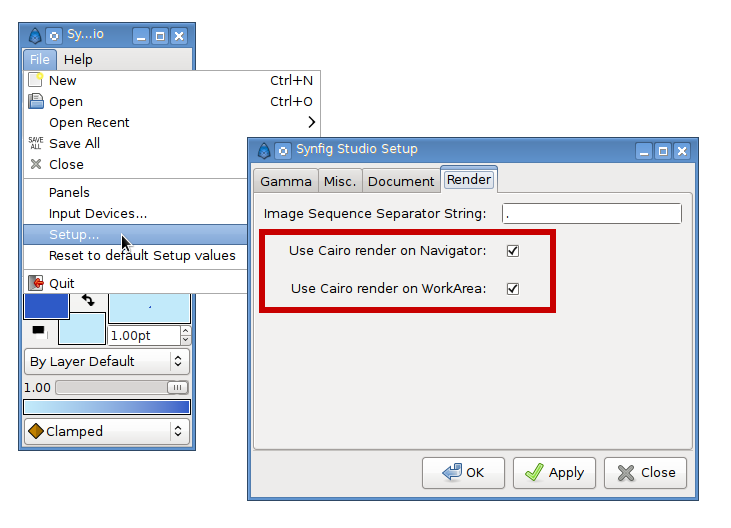
Task: Toggle Use Cairo render on WorkArea
Action: tap(513, 289)
